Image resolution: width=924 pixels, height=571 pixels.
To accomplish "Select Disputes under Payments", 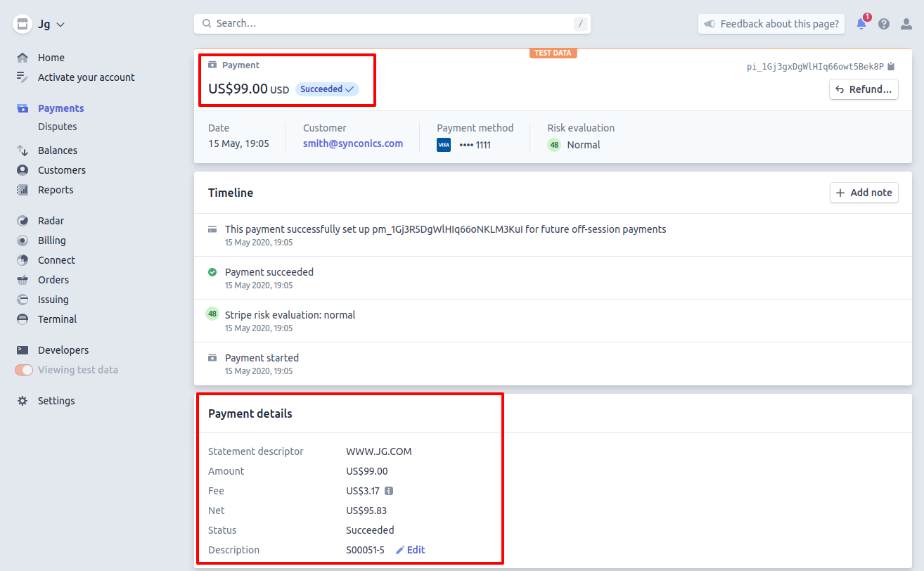I will coord(57,127).
